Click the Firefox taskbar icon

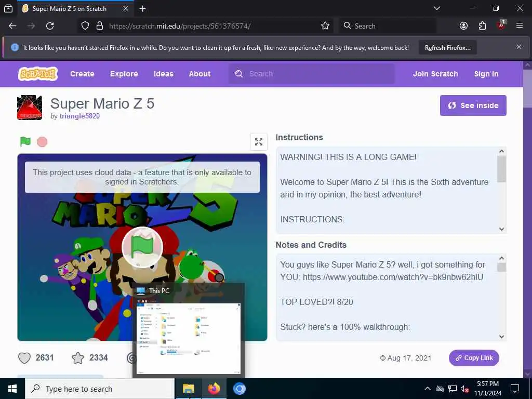point(214,389)
